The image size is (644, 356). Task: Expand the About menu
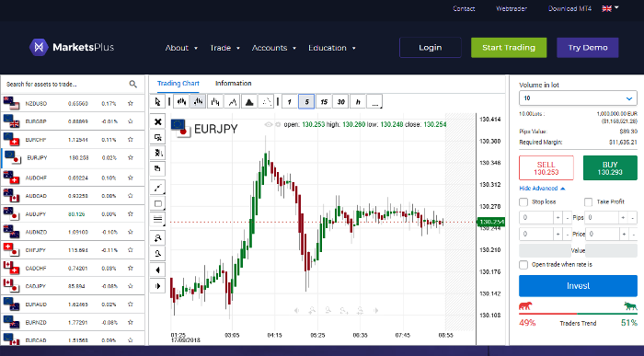pos(181,48)
